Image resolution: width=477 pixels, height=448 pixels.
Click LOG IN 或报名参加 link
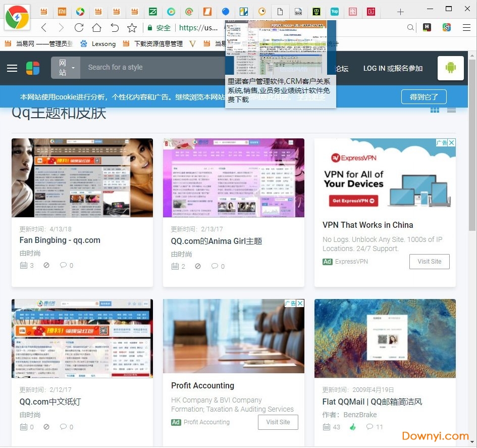[x=393, y=68]
